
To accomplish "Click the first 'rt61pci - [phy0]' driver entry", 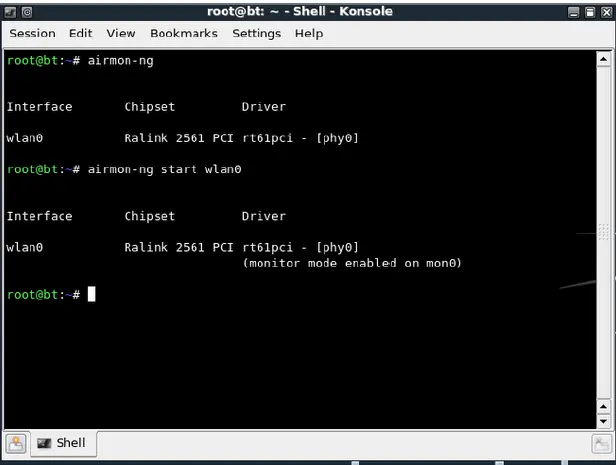I will pyautogui.click(x=300, y=138).
